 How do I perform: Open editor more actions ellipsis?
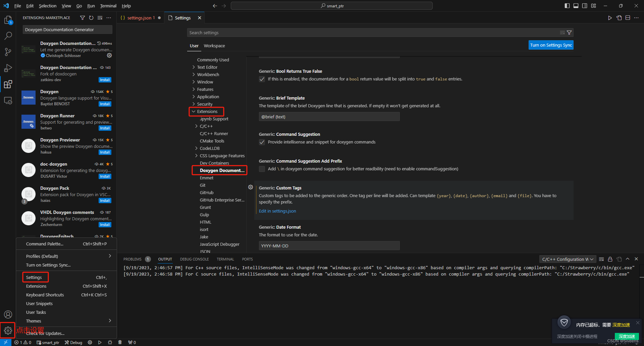click(x=636, y=18)
